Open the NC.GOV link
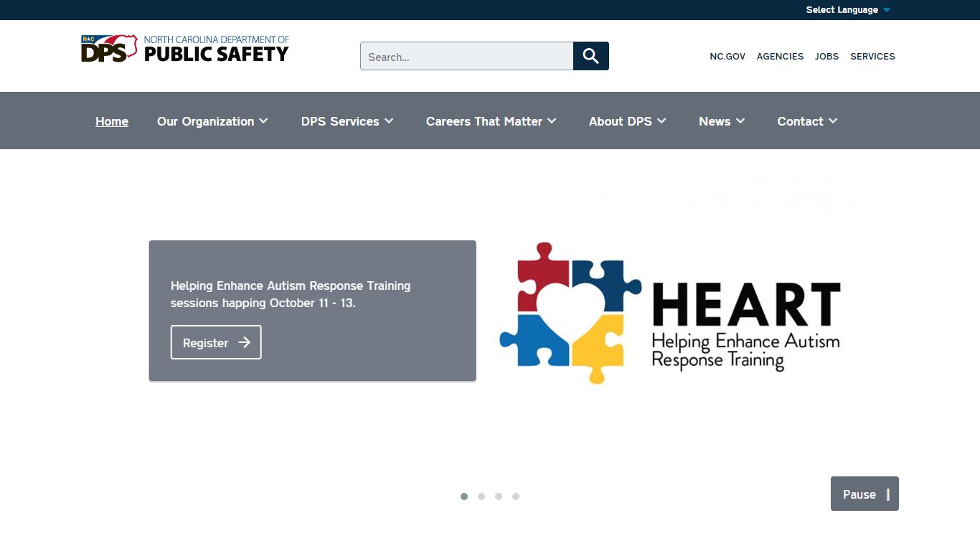Viewport: 980px width, 551px height. [727, 56]
